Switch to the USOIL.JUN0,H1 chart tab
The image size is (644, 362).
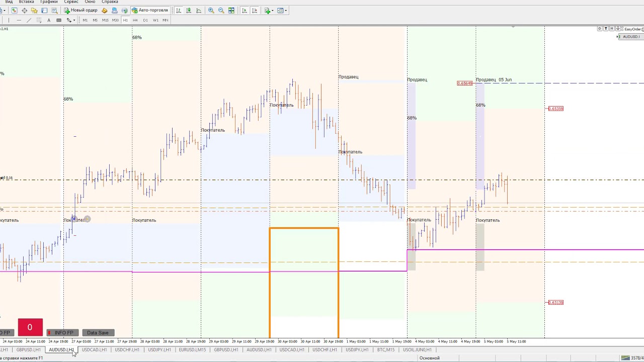(x=417, y=349)
